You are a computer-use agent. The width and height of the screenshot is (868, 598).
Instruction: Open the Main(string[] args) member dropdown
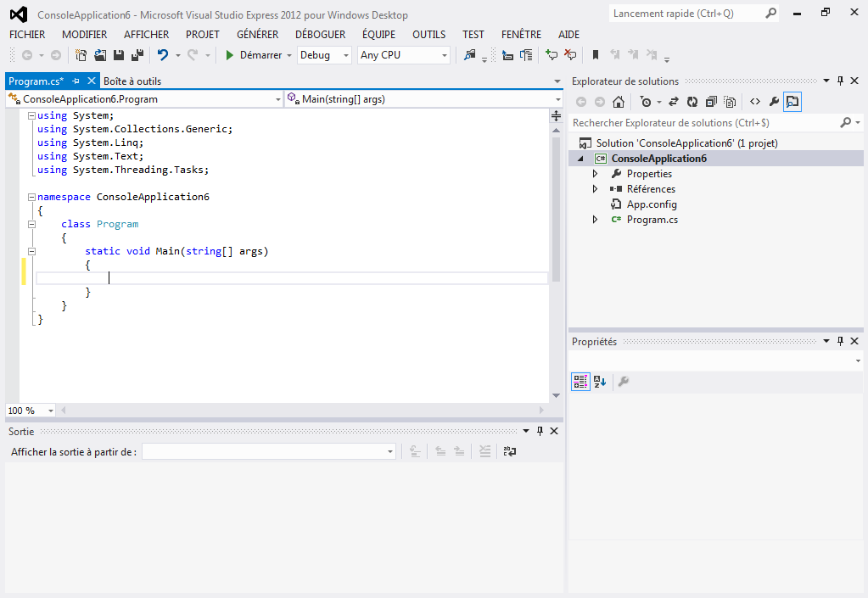[424, 99]
